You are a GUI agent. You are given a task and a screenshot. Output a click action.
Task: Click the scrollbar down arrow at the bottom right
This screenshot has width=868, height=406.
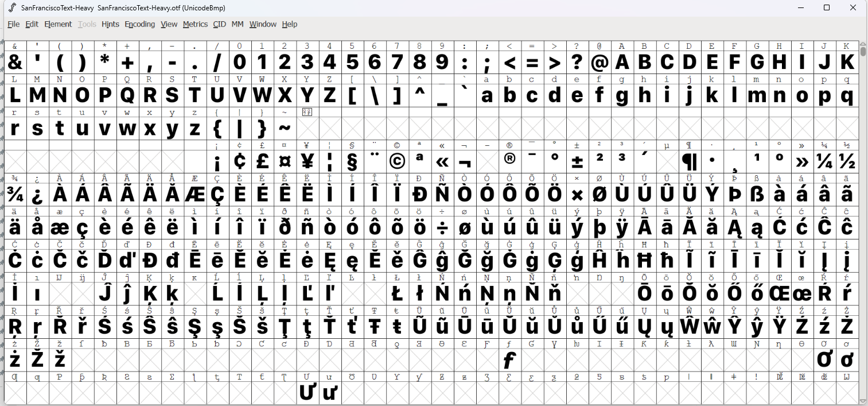click(x=863, y=401)
